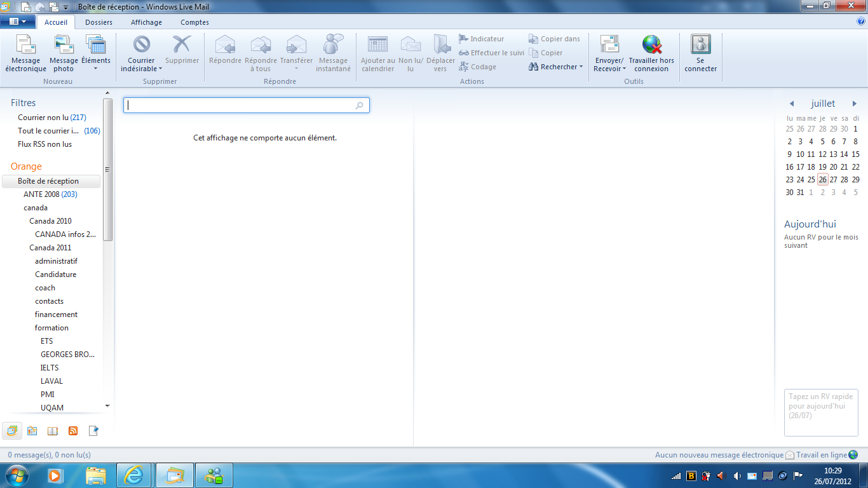The image size is (868, 488).
Task: Create a new Message électronique
Action: coord(25,53)
